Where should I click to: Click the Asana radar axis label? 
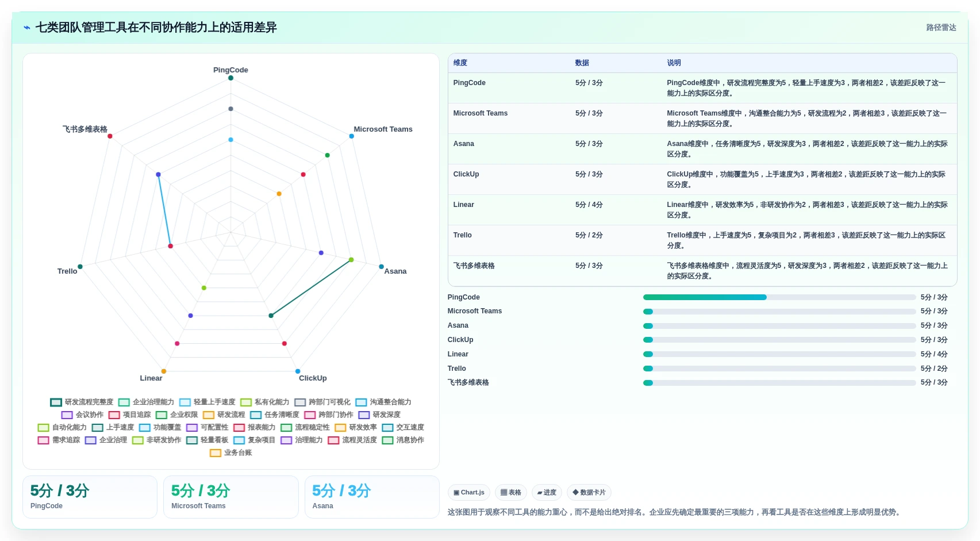pos(395,271)
